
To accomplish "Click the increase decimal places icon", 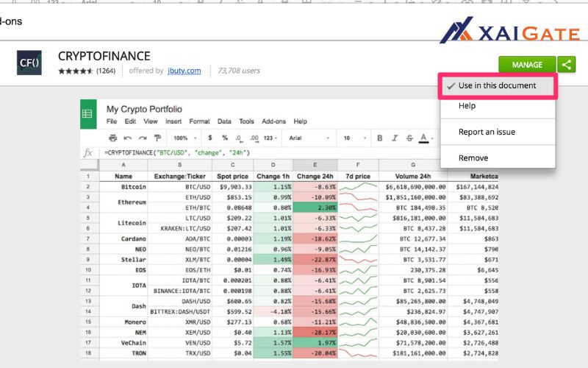I will 254,138.
